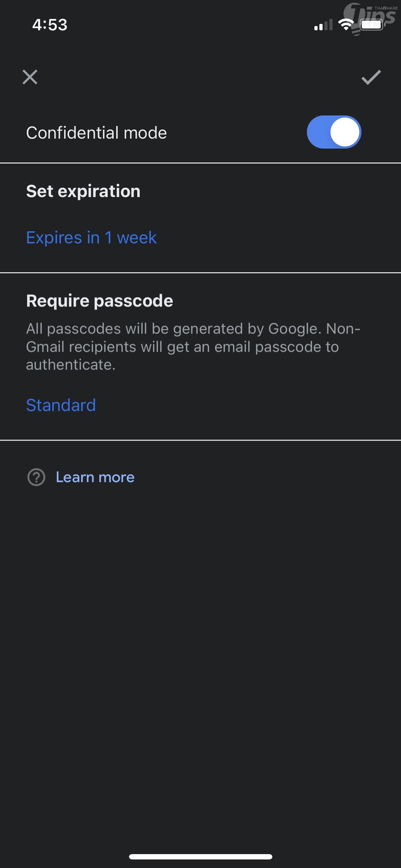Tap the Set expiration heading
Viewport: 401px width, 868px height.
(x=83, y=191)
